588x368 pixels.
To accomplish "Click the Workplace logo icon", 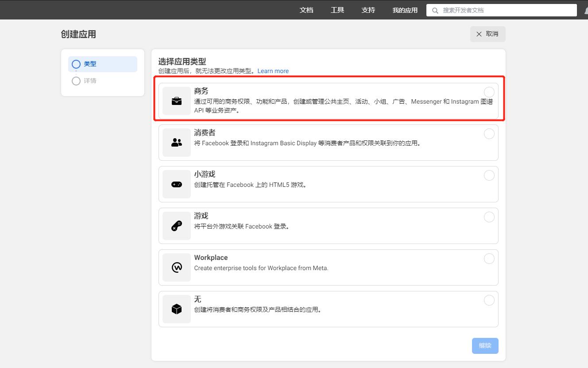I will pyautogui.click(x=176, y=267).
